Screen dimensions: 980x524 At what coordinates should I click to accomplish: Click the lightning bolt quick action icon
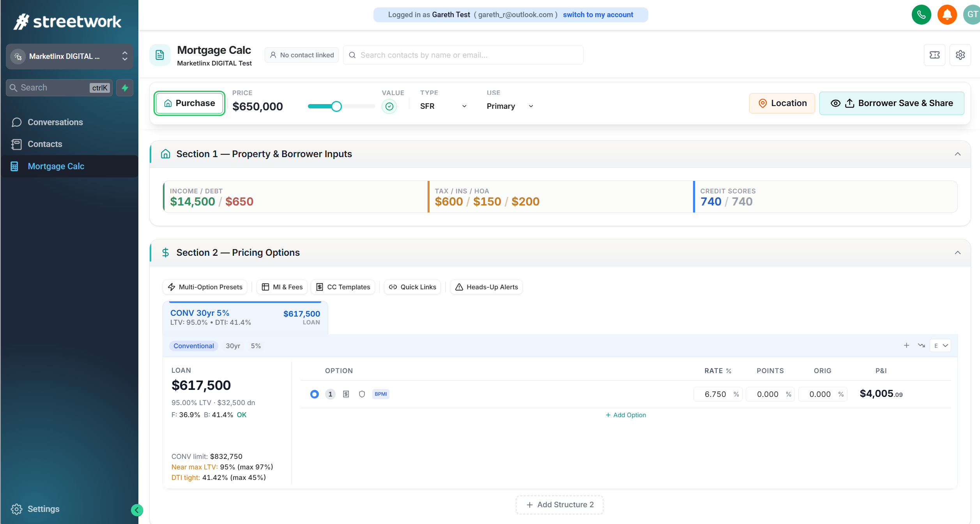125,88
